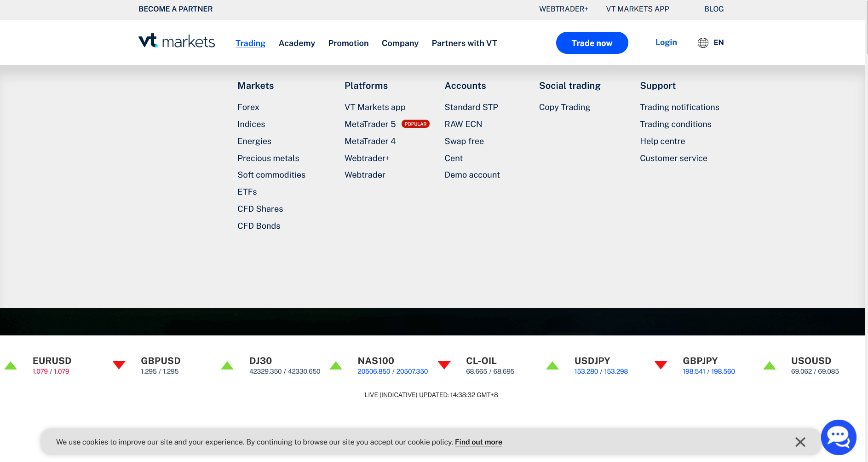
Task: Click the red down arrow beside GBPUSD
Action: pyautogui.click(x=119, y=365)
